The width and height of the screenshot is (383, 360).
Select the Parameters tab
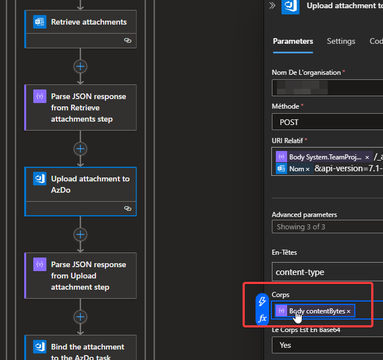tap(293, 41)
